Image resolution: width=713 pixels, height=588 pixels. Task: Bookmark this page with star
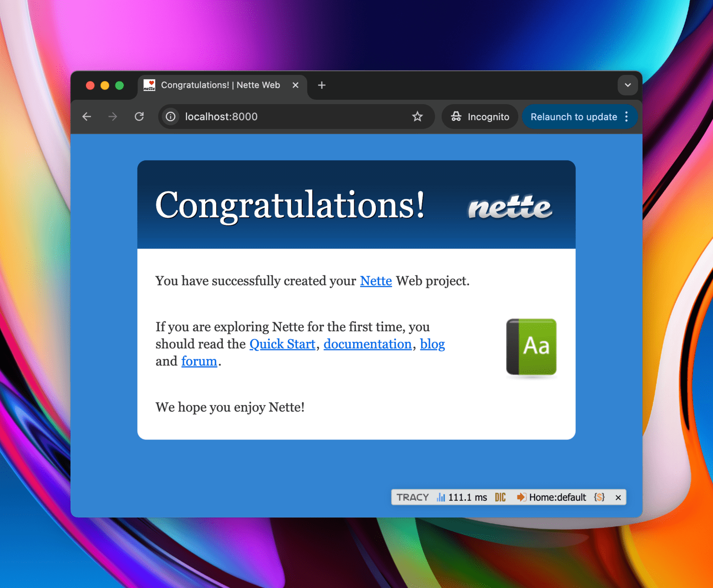coord(417,117)
